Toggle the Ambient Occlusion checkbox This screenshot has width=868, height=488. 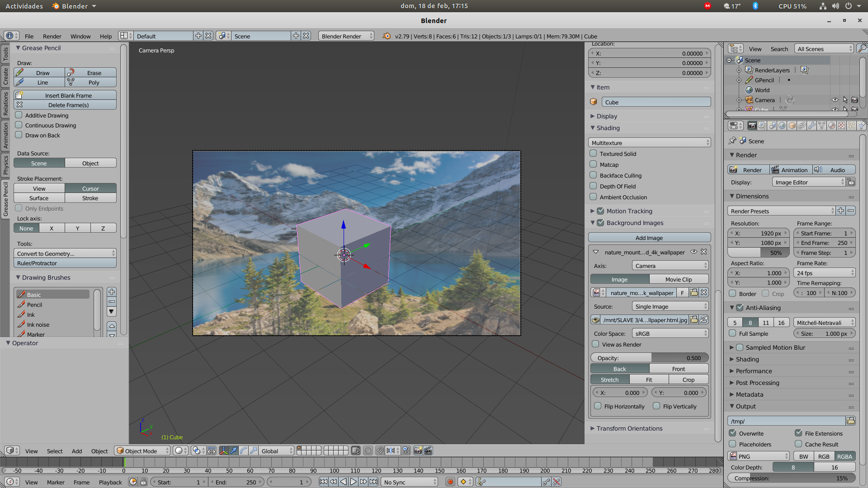click(594, 197)
